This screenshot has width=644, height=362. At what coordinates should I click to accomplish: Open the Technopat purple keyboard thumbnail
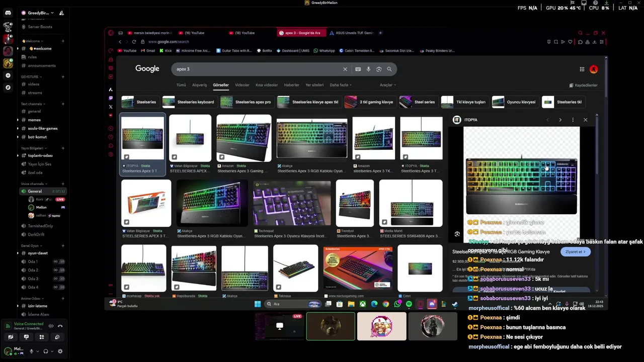point(292,203)
